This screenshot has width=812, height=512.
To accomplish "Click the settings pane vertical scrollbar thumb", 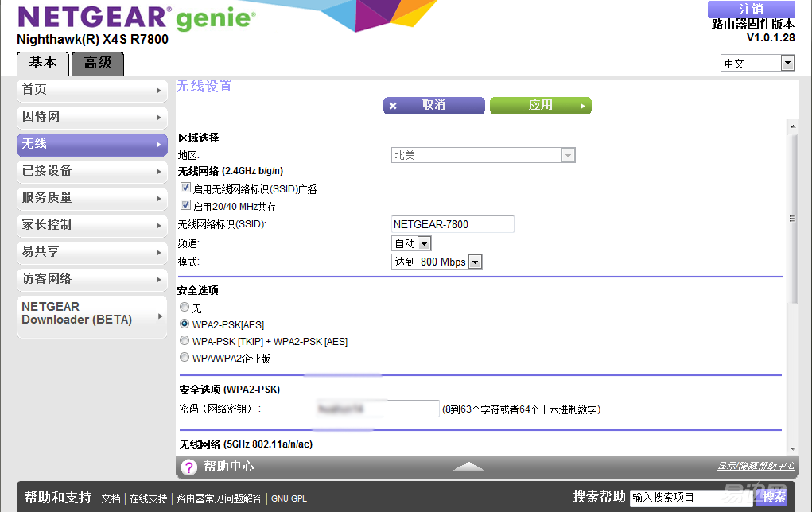I will 792,219.
